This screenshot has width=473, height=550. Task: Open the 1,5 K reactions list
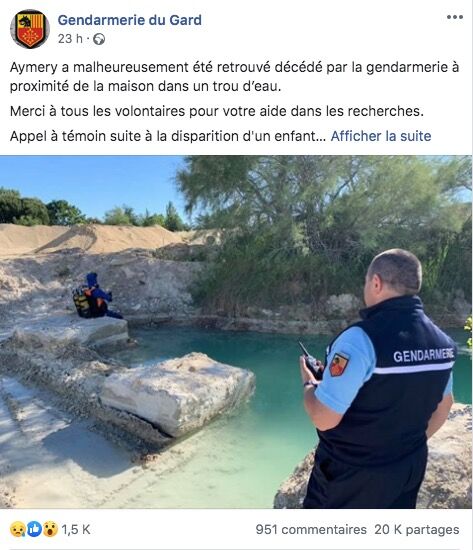[x=76, y=529]
